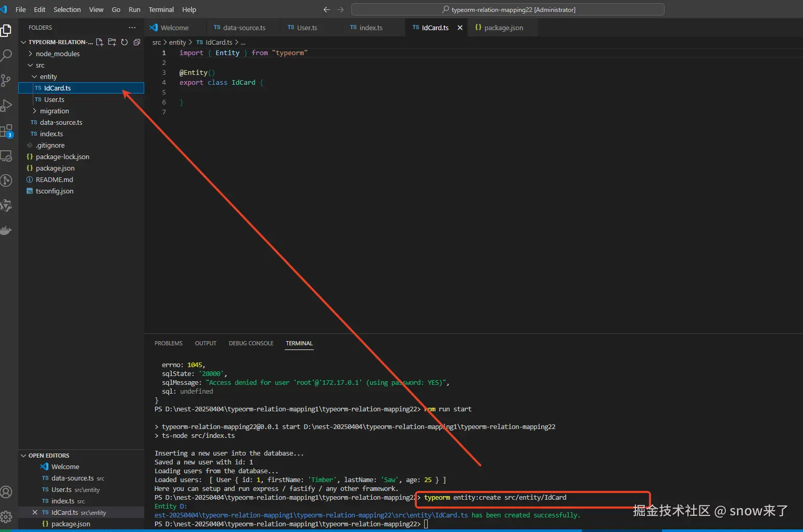Select Welcome in Open Editors list

click(x=81, y=466)
